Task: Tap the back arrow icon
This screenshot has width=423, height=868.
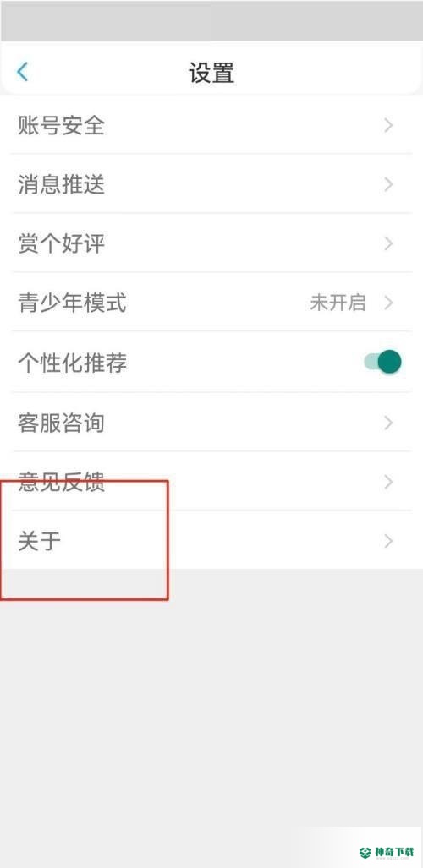Action: [22, 72]
